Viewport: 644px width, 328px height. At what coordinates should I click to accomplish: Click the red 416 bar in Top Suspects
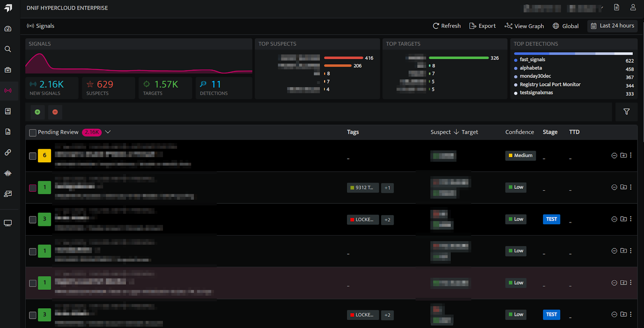[x=343, y=58]
